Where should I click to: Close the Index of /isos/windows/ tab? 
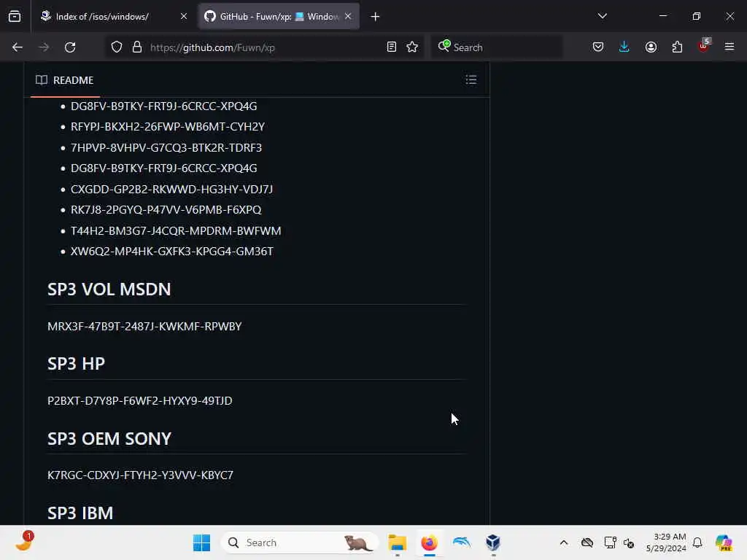(183, 17)
